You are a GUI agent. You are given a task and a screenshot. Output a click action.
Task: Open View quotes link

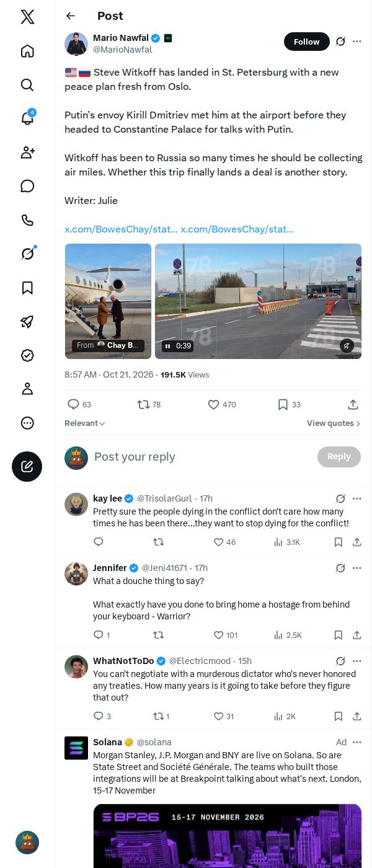pyautogui.click(x=334, y=423)
